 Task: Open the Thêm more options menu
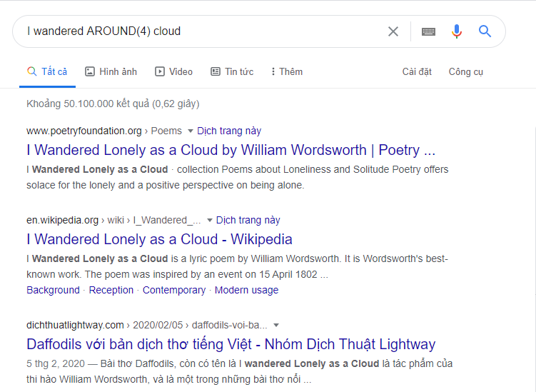click(x=286, y=72)
